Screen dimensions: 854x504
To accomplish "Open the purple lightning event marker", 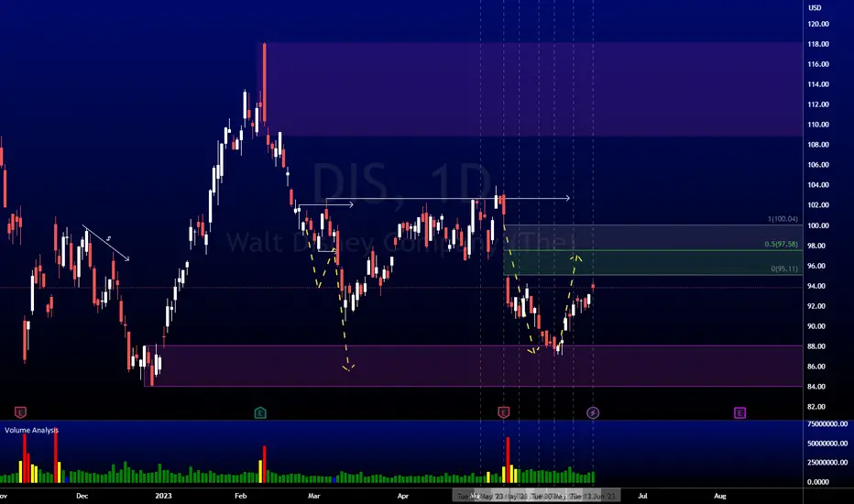I will (x=593, y=412).
